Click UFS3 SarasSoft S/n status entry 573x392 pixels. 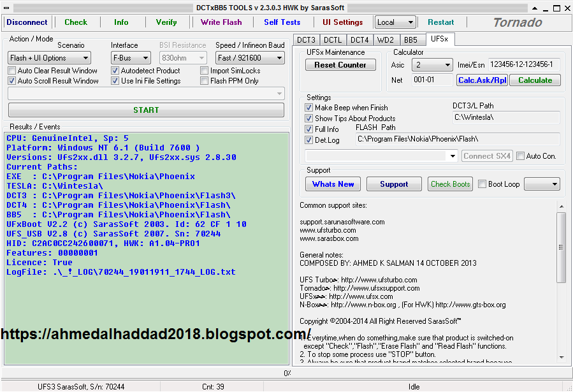81,386
